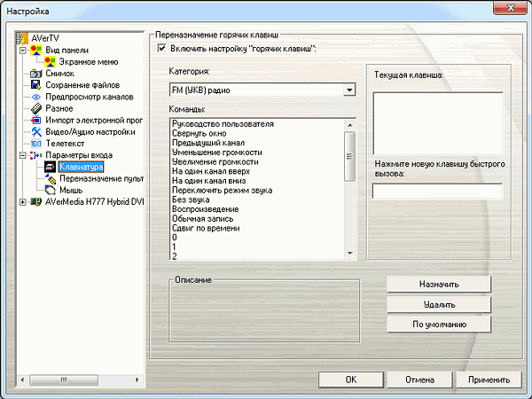
Task: Click the Отмена button
Action: tap(419, 379)
